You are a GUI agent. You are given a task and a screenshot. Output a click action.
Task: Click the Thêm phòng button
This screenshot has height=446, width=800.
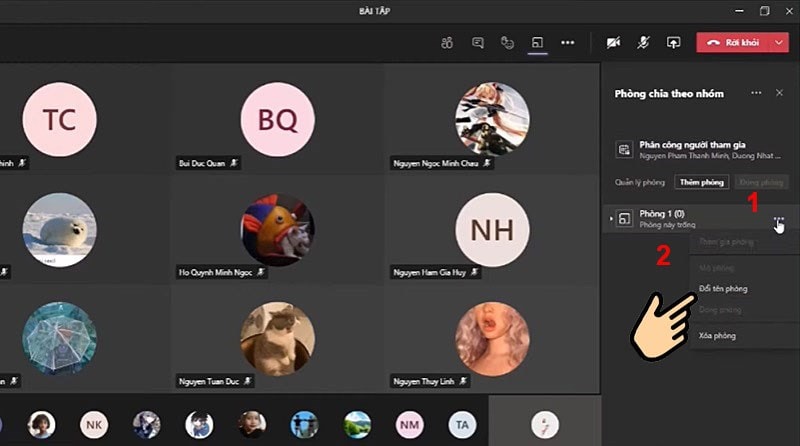click(x=702, y=182)
